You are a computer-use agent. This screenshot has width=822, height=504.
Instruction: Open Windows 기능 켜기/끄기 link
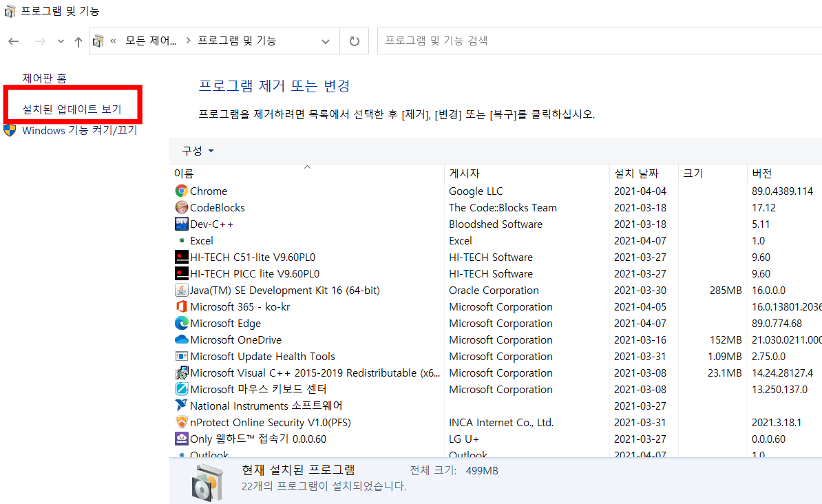point(80,130)
